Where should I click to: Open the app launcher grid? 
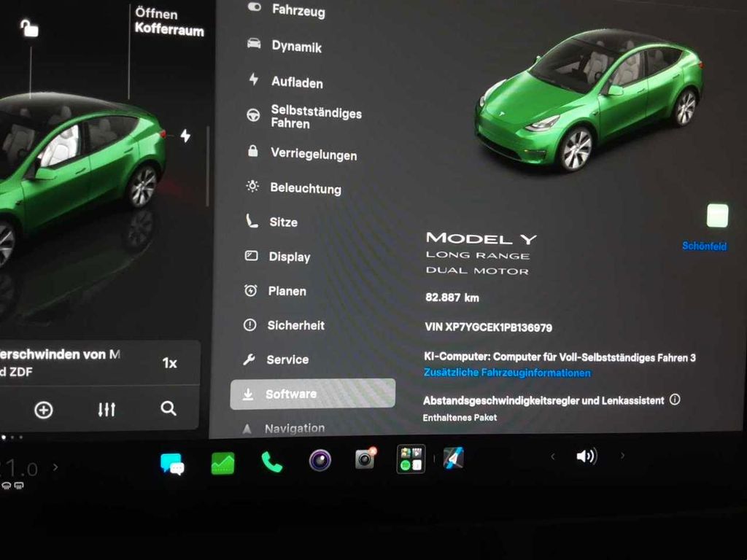(411, 459)
